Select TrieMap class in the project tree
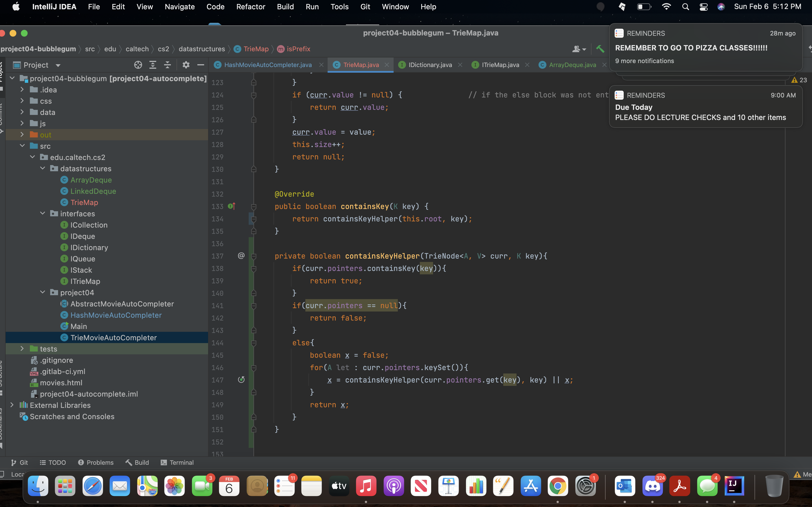Viewport: 812px width, 507px height. (84, 203)
